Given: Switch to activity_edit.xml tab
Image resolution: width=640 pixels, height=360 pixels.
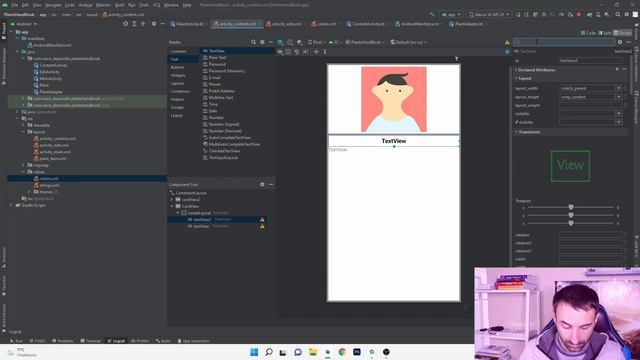Looking at the screenshot, I should (x=286, y=24).
